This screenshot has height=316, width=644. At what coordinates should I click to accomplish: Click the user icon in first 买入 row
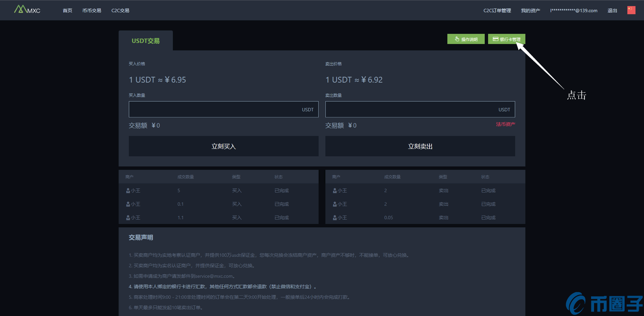click(128, 191)
